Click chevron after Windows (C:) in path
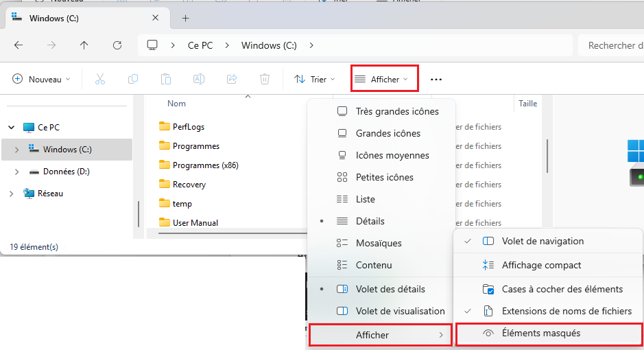Screen dimensions: 644x350 tap(311, 45)
